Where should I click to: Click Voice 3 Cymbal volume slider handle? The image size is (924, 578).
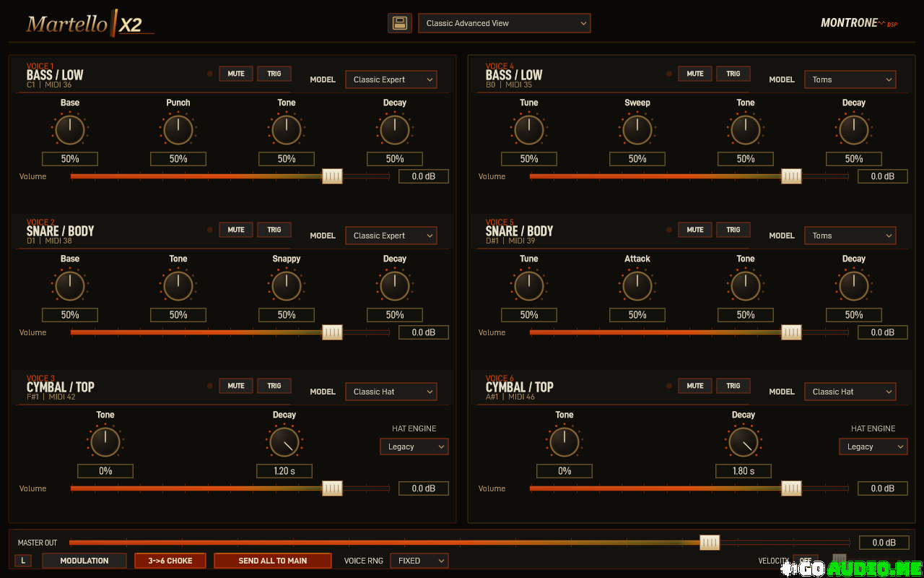332,488
